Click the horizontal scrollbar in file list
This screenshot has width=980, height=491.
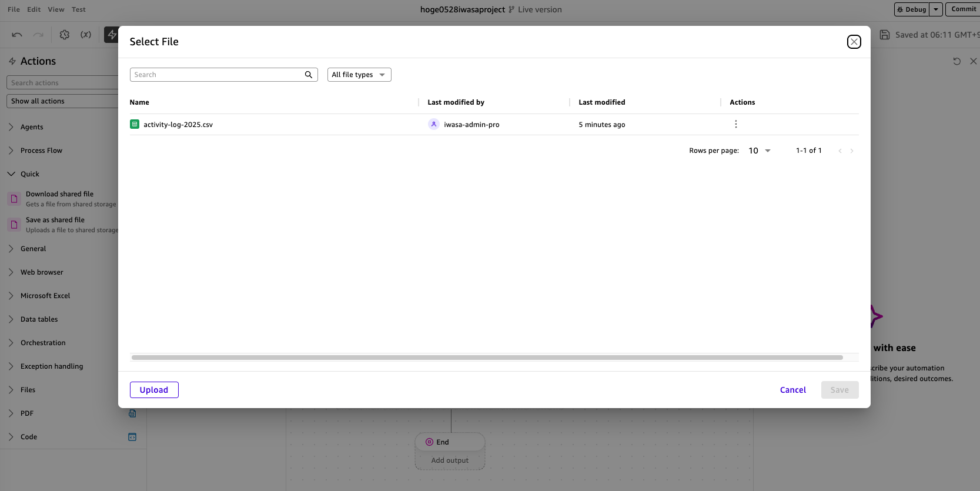click(487, 358)
